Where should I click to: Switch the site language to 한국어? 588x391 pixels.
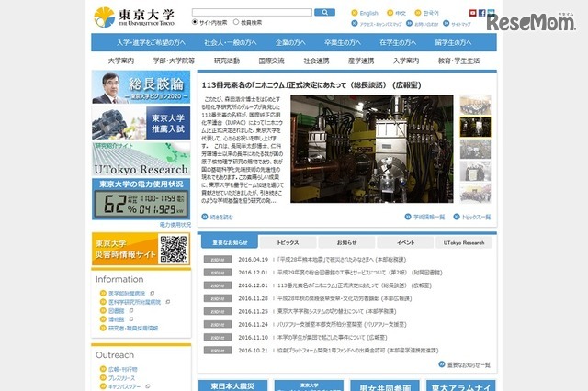tap(431, 13)
